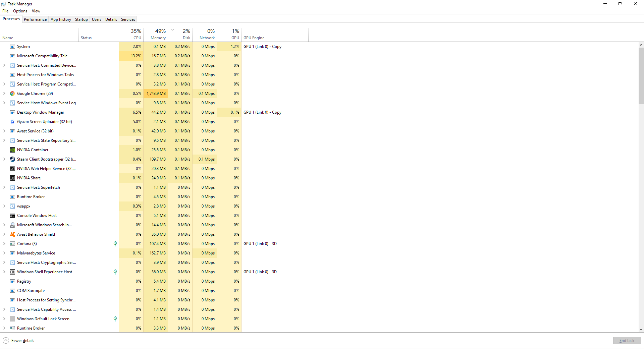Click the Avast Service icon

tap(12, 131)
